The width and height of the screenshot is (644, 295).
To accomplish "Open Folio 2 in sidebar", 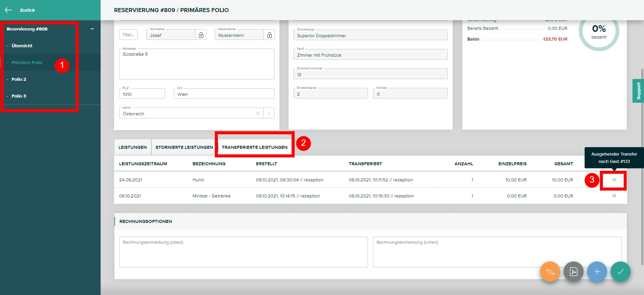I will tap(19, 79).
